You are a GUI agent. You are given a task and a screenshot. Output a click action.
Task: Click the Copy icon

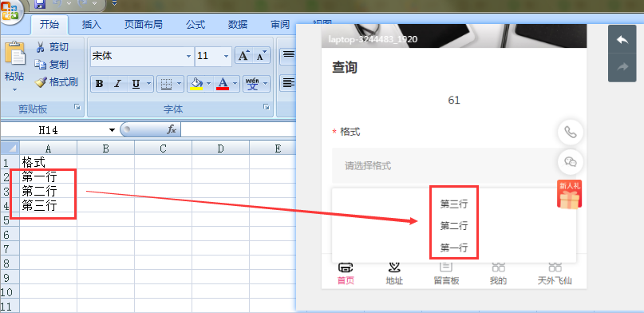tap(40, 65)
